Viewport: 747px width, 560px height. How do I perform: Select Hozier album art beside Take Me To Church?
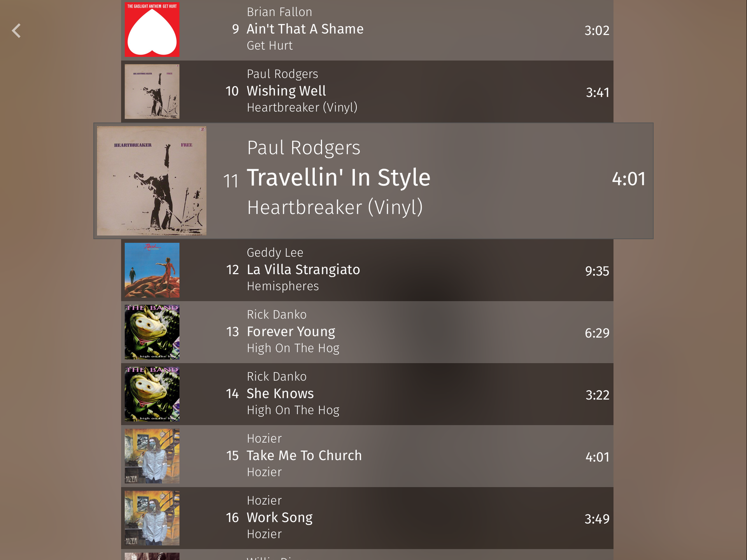152,456
